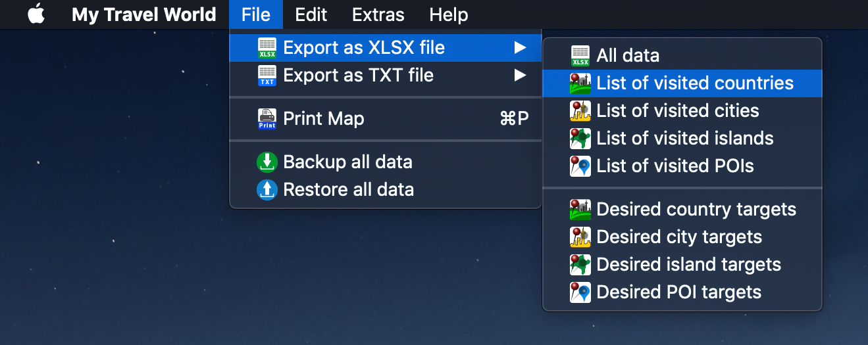
Task: Select Print Map command
Action: 386,119
